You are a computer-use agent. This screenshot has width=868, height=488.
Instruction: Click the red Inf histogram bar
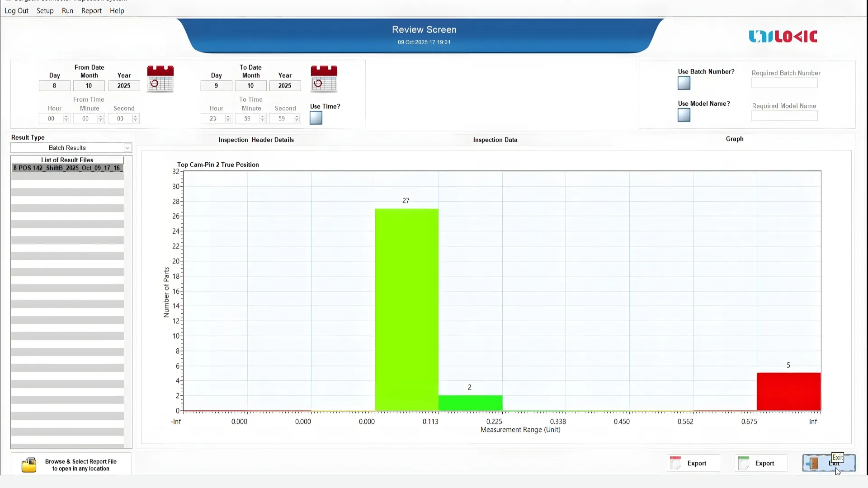tap(788, 391)
